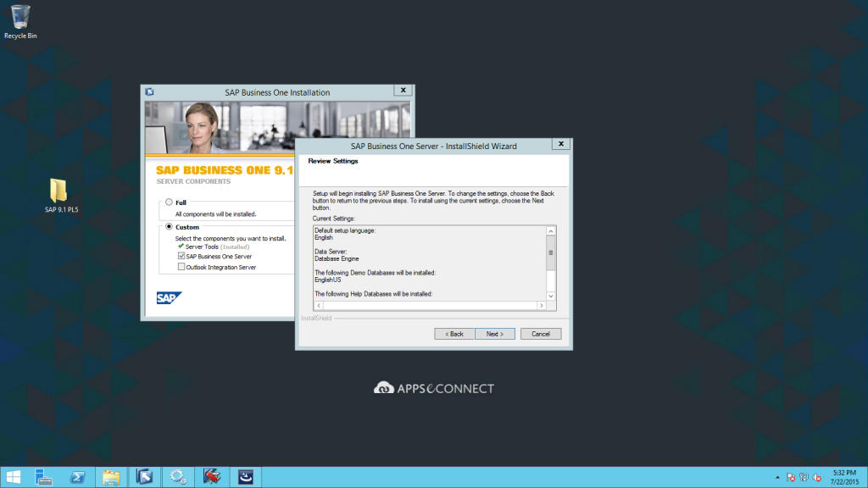Click the dark blue taskbar icon after the pocket knife

coord(246,477)
